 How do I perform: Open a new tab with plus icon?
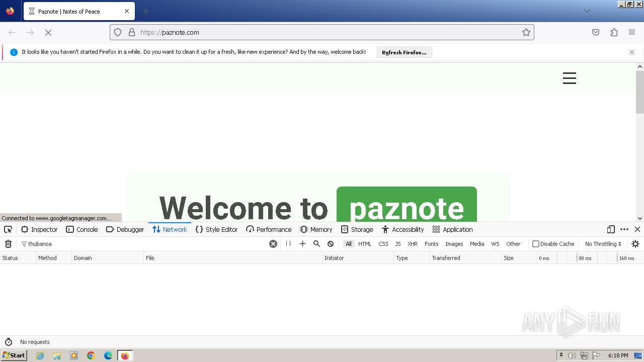(x=145, y=11)
